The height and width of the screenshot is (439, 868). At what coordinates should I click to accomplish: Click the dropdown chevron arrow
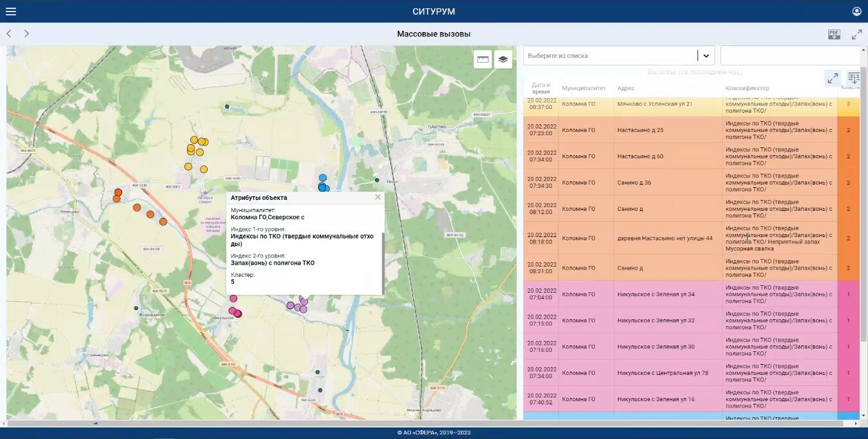[x=706, y=56]
